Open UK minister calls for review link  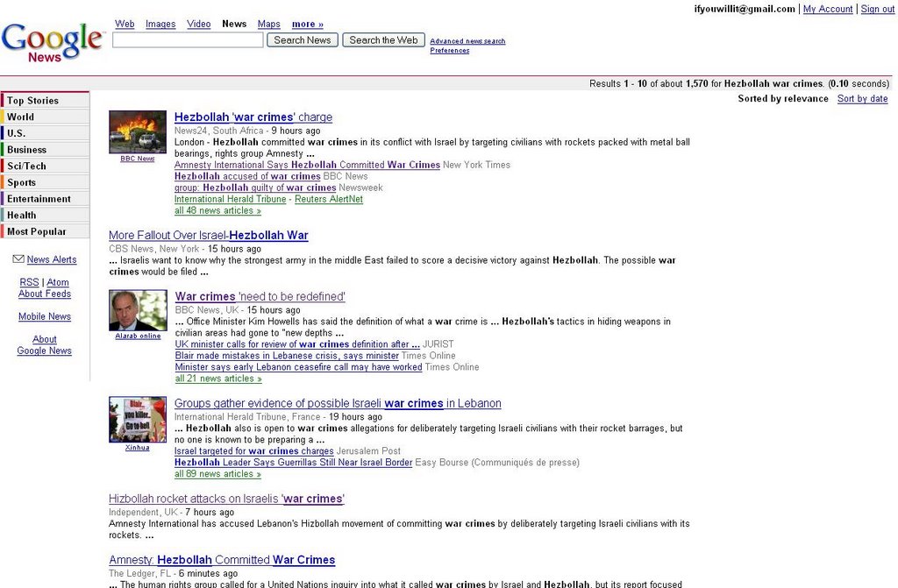[x=297, y=344]
